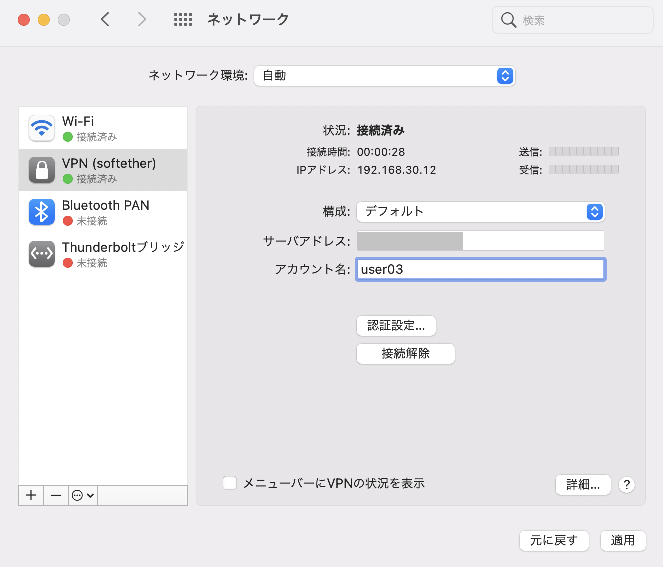Select Bluetooth PAN in the list
Viewport: 663px width, 567px height.
pyautogui.click(x=103, y=212)
